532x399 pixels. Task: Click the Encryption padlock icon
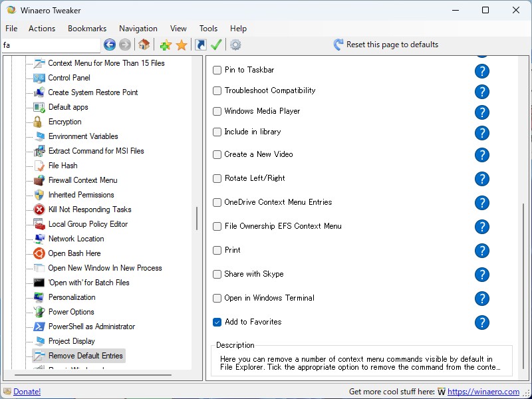pos(38,122)
